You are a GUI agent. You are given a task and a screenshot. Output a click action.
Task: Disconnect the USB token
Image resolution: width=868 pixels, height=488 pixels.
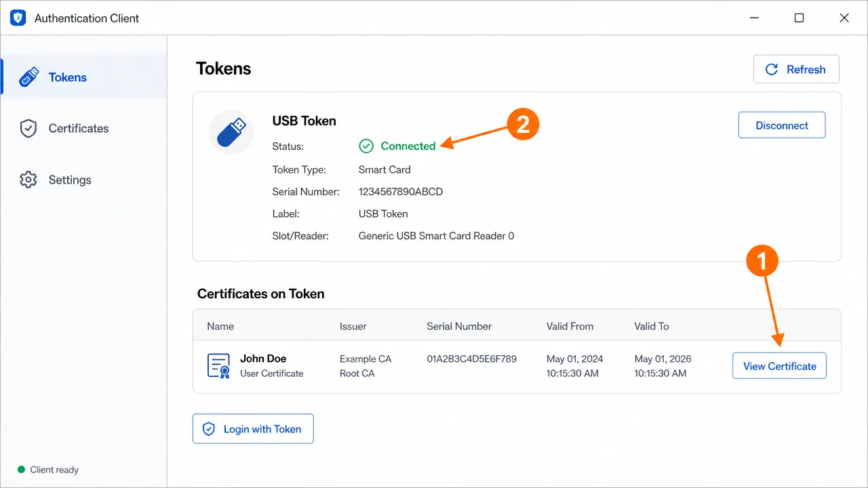[782, 125]
